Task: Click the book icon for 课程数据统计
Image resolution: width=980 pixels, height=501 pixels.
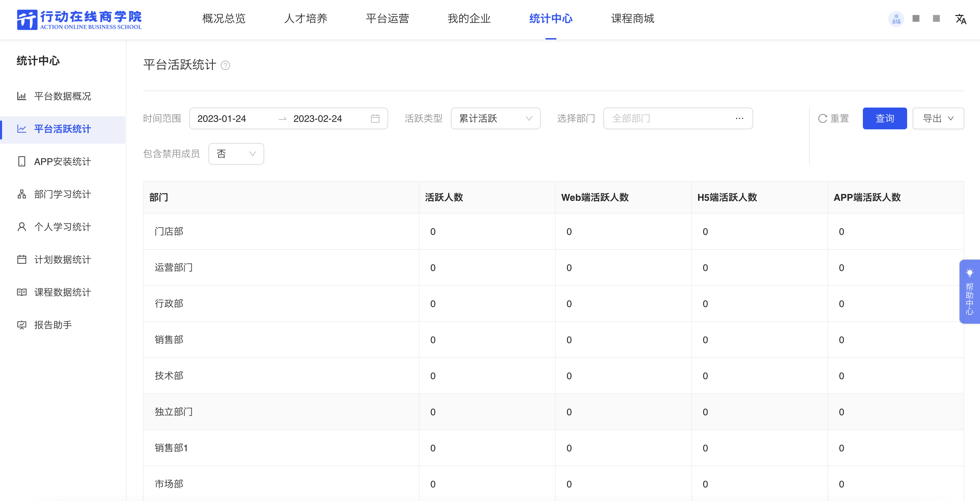Action: pyautogui.click(x=22, y=292)
